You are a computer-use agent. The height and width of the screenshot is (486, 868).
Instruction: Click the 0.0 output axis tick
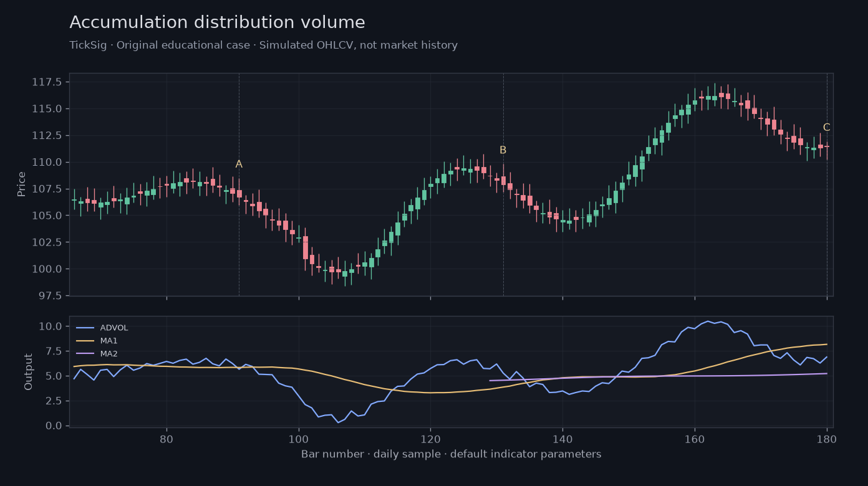[x=54, y=426]
